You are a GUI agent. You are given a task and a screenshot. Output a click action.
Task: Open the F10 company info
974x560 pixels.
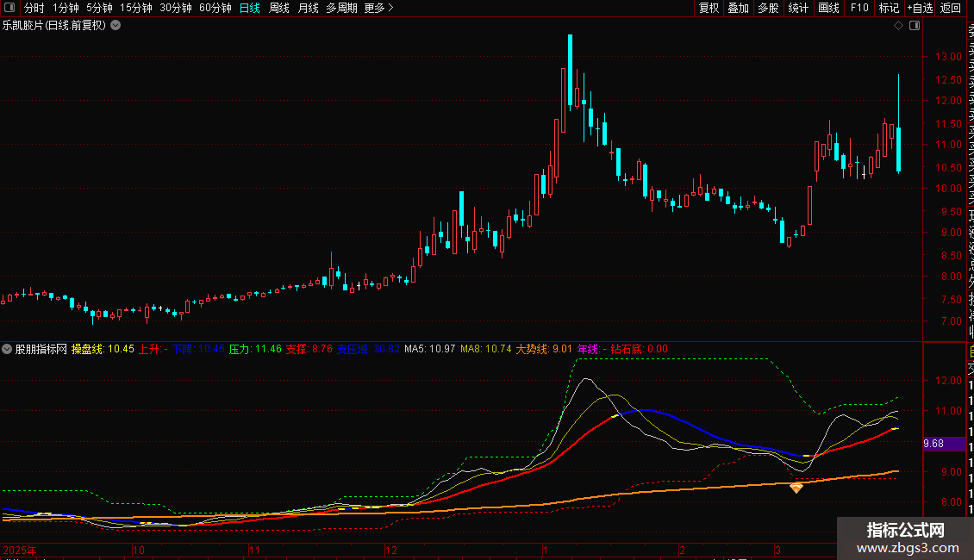(x=859, y=8)
